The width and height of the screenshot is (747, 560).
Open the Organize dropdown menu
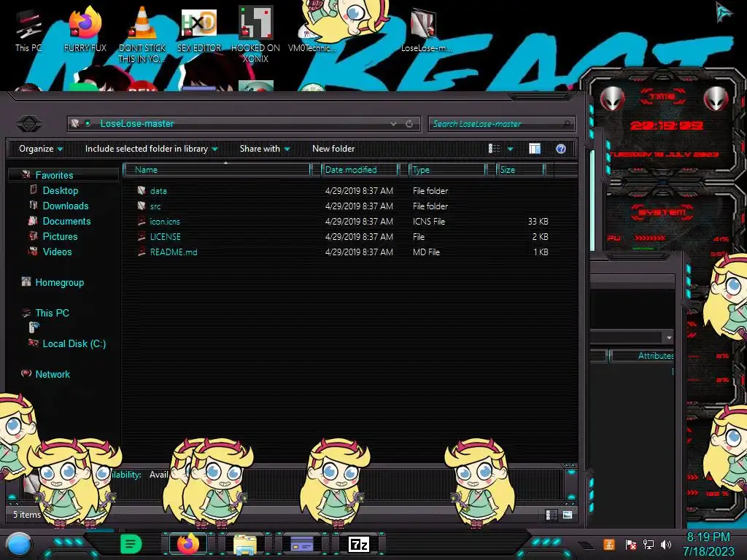41,149
